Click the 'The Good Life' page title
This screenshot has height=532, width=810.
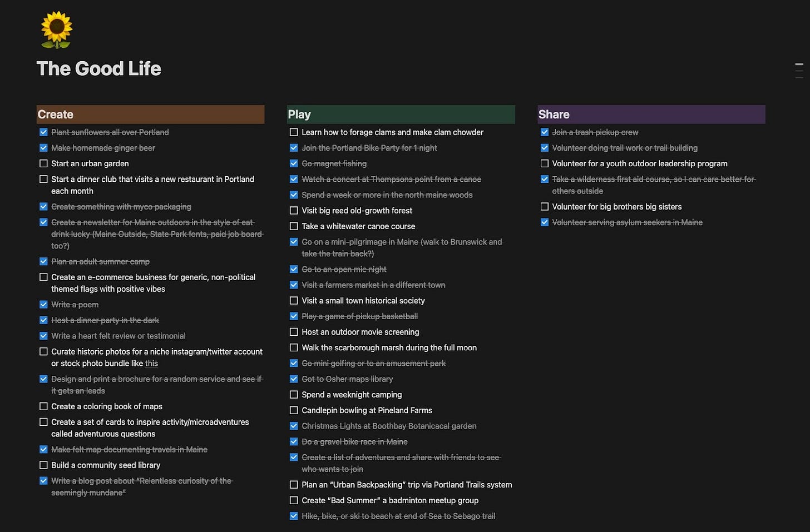pyautogui.click(x=99, y=68)
